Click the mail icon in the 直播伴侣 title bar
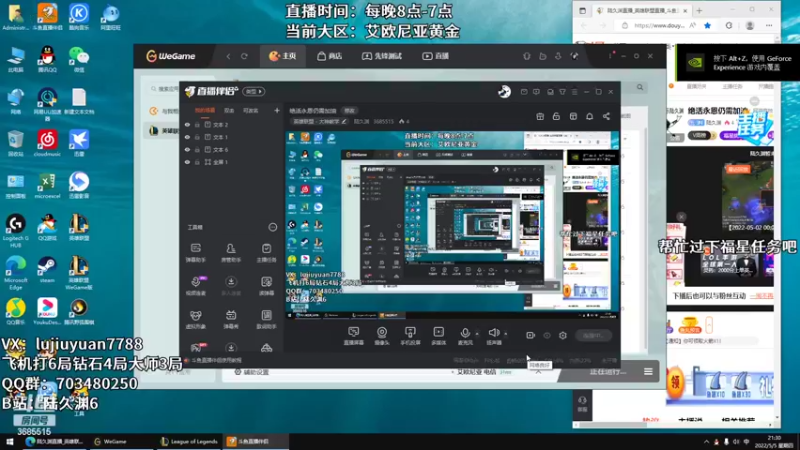The width and height of the screenshot is (800, 450). (x=524, y=92)
